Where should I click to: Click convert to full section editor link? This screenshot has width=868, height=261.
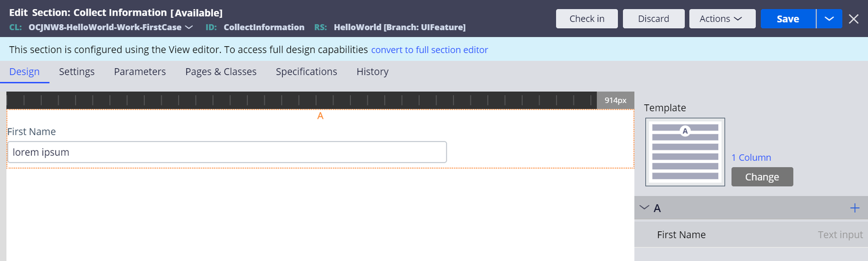429,50
